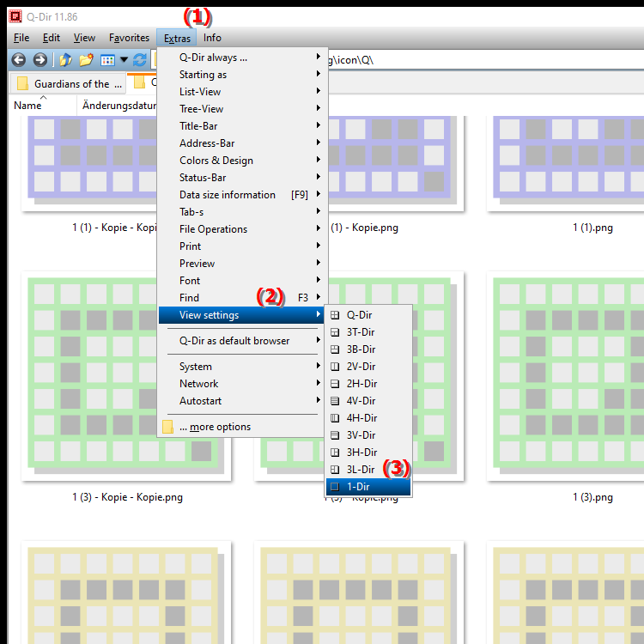644x644 pixels.
Task: Open the Font submenu
Action: [242, 281]
